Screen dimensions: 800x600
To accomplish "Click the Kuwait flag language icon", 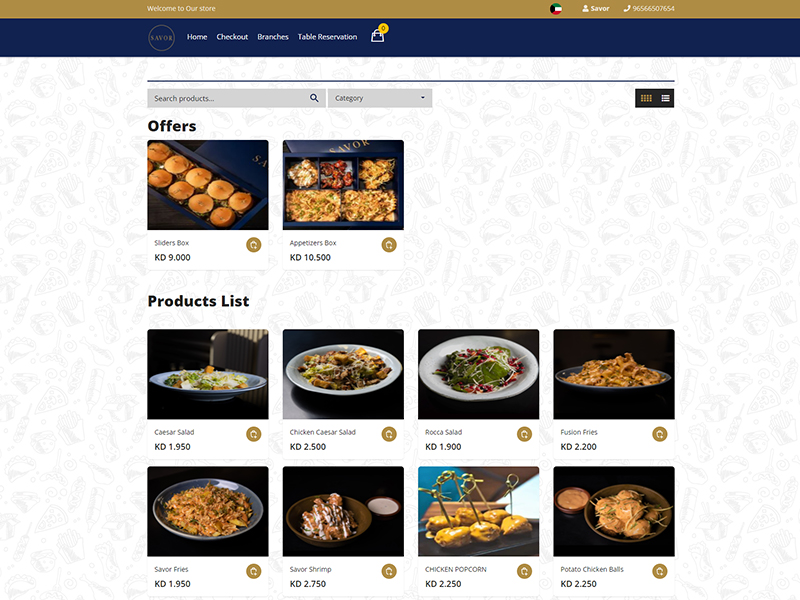I will [x=556, y=9].
